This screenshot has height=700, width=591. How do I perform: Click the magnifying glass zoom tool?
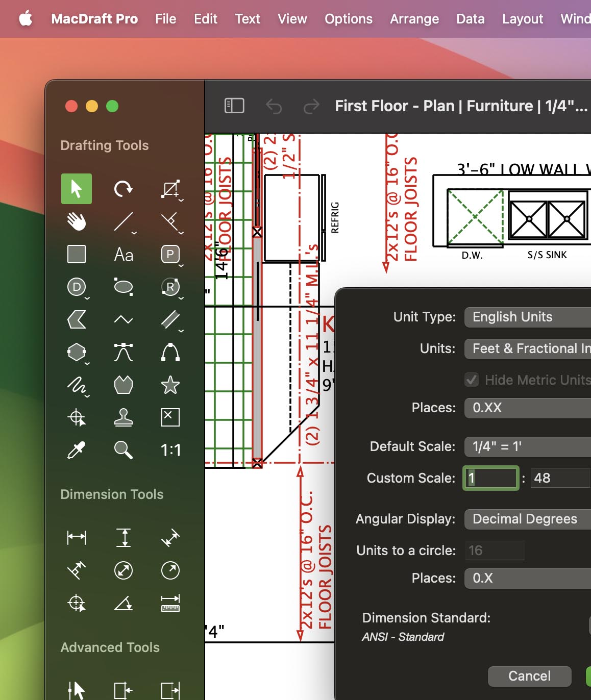123,450
